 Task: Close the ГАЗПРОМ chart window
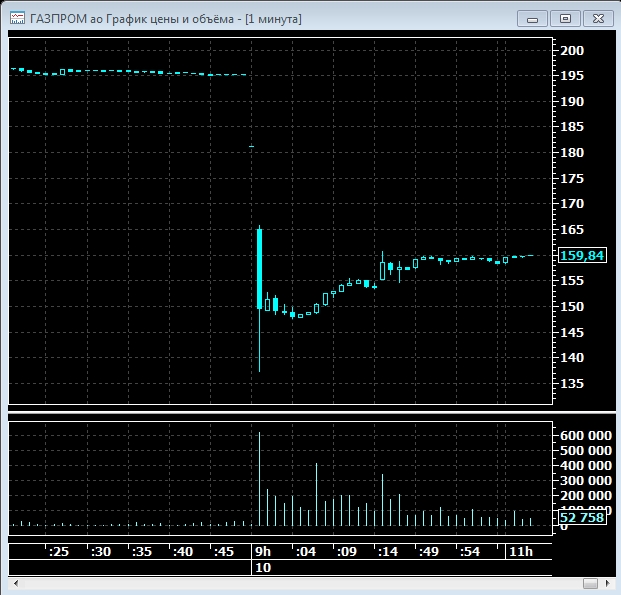pos(597,18)
